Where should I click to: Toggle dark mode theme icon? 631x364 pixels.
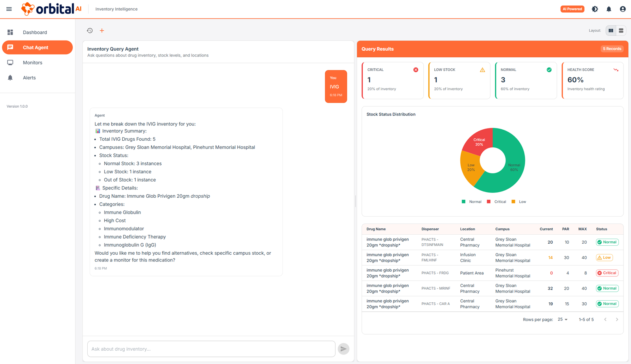[595, 9]
